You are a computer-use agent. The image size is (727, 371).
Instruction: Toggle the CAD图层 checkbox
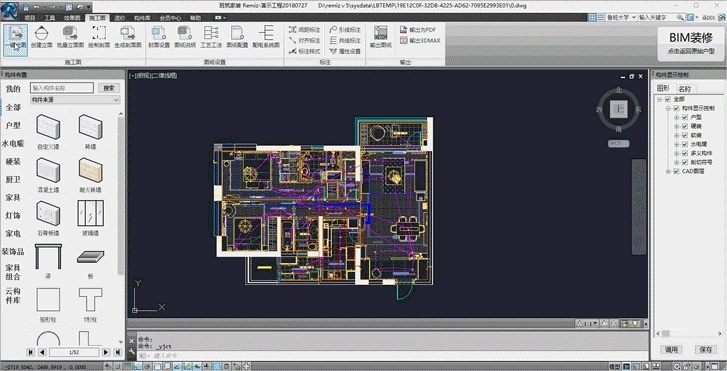click(676, 171)
